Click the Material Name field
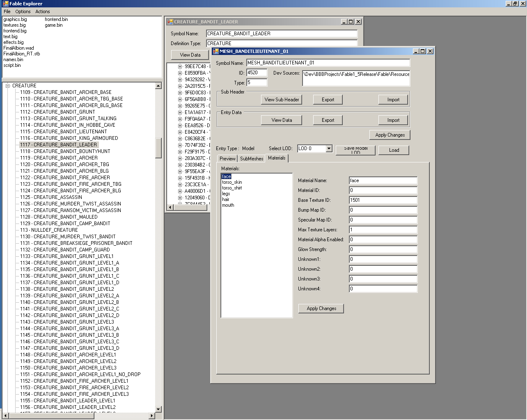 [383, 180]
